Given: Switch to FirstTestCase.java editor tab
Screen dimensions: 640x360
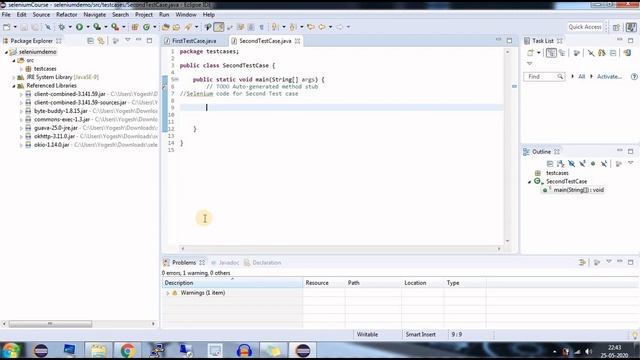Looking at the screenshot, I should 194,41.
